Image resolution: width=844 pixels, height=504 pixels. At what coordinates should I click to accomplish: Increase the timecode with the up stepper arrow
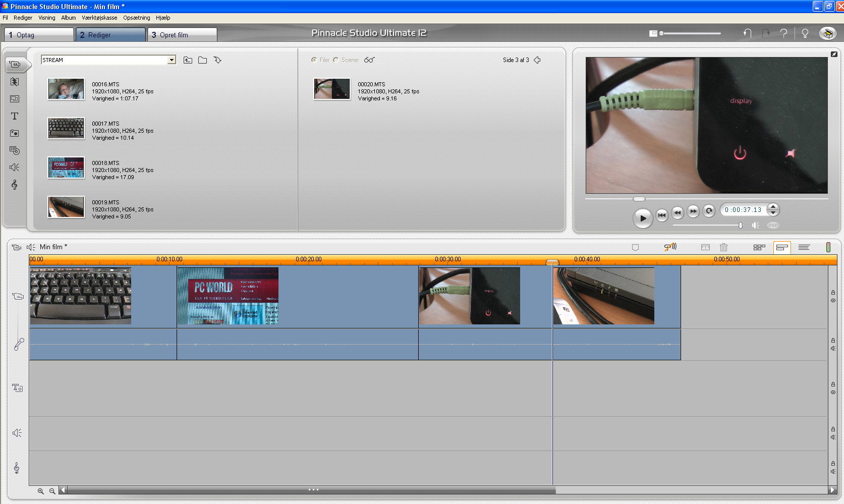(x=773, y=206)
